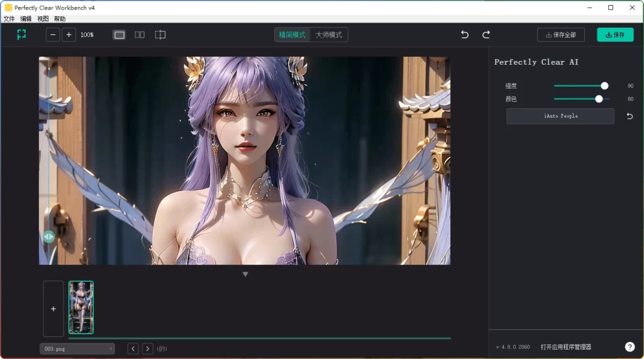
Task: Switch to side-by-side compare view
Action: coord(140,35)
